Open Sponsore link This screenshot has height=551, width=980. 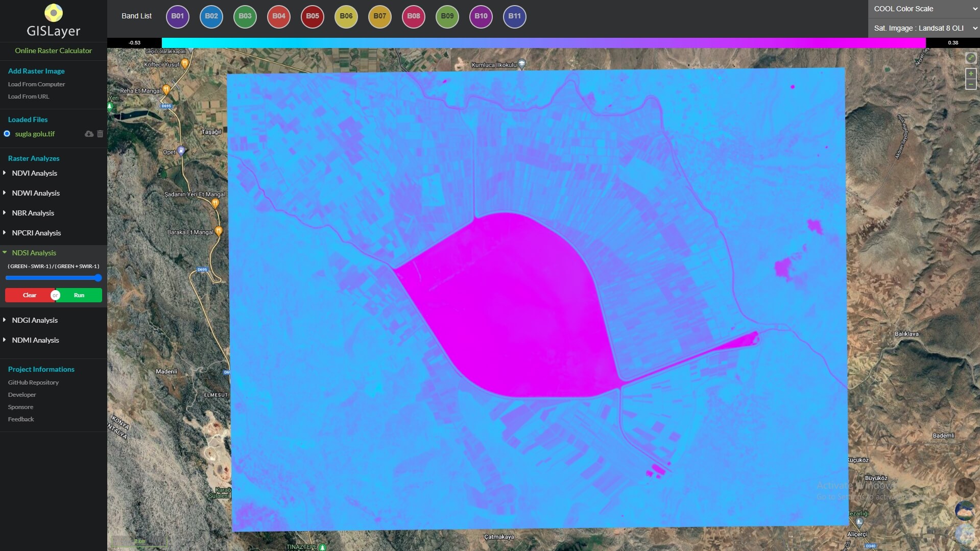pyautogui.click(x=20, y=407)
